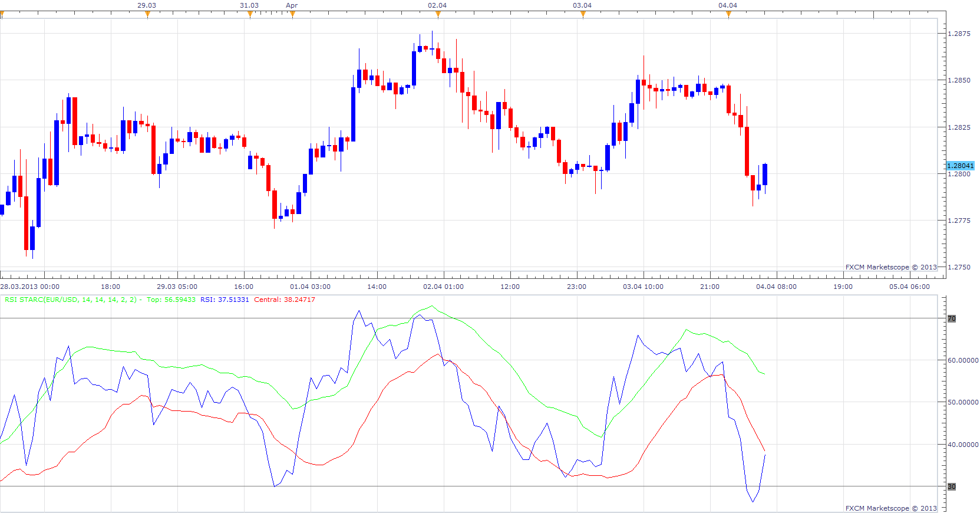
Task: Select the 04.04 08:00 time label
Action: [776, 287]
